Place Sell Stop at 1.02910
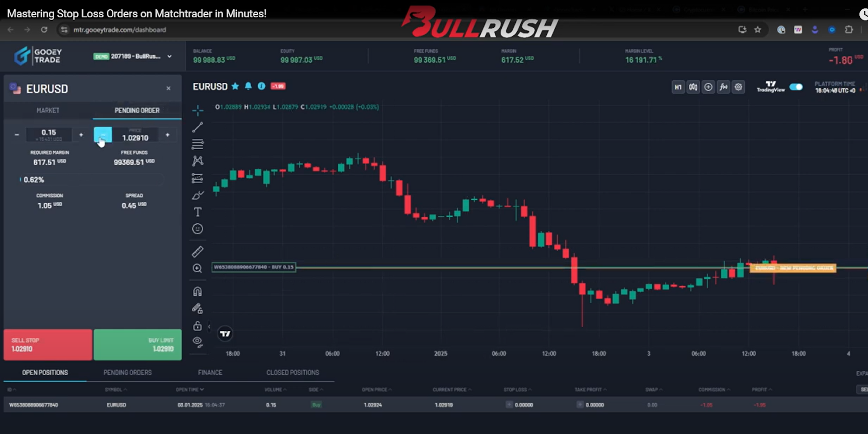 (x=48, y=344)
